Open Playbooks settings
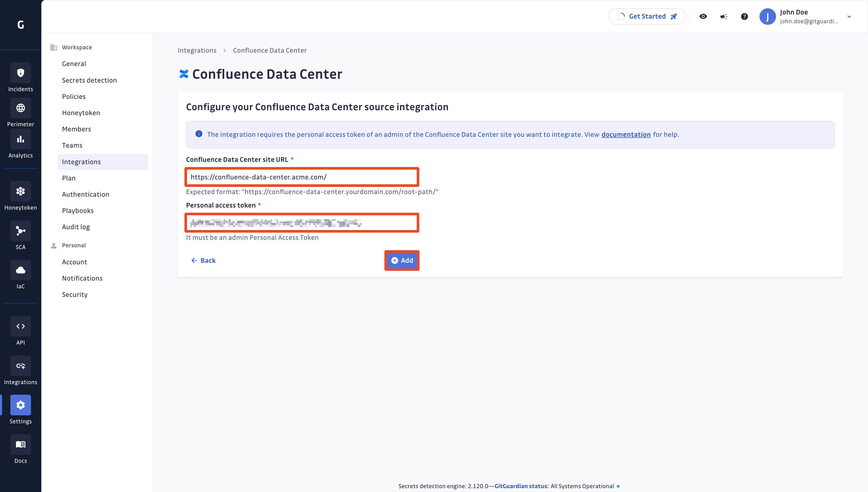868x492 pixels. click(103, 211)
